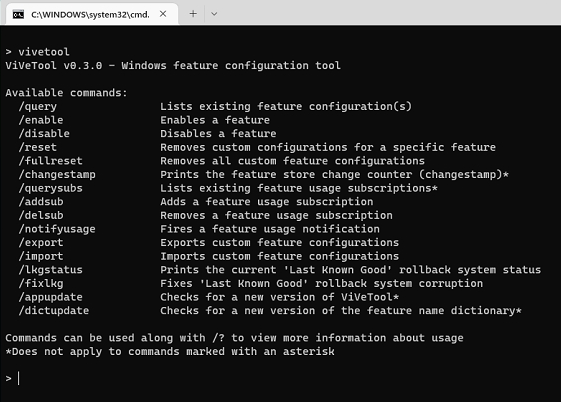Click the /fixlkg command text
This screenshot has width=561, height=402.
(x=41, y=283)
